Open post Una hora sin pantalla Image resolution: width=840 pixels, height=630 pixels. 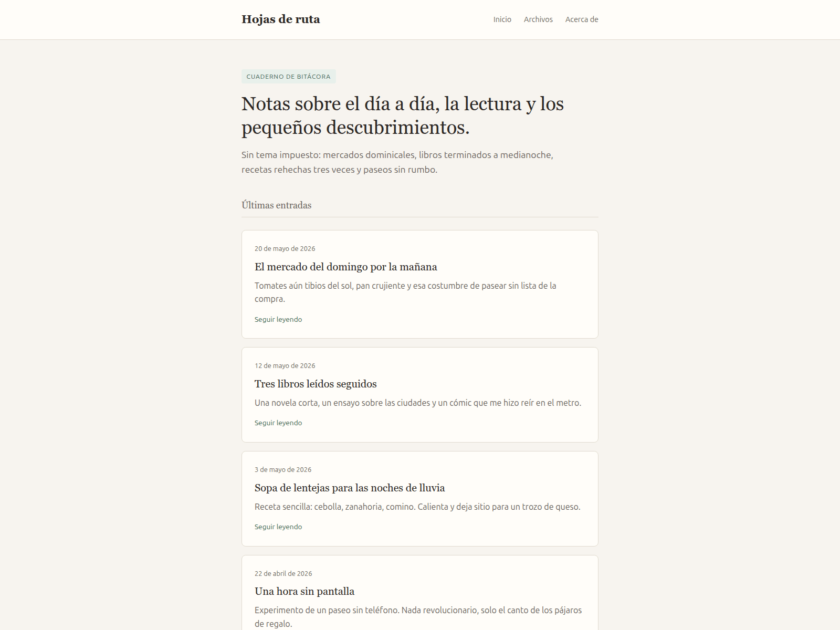(304, 591)
